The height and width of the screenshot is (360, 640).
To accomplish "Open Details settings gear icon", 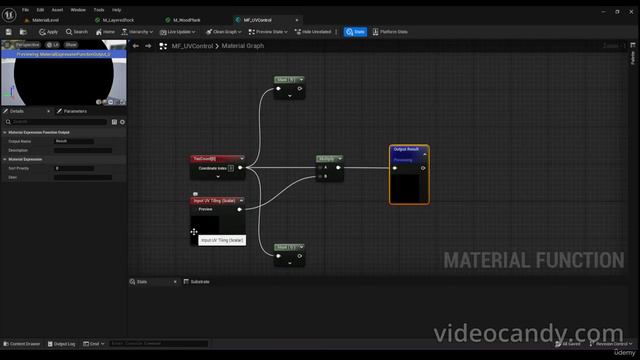I will pyautogui.click(x=122, y=122).
